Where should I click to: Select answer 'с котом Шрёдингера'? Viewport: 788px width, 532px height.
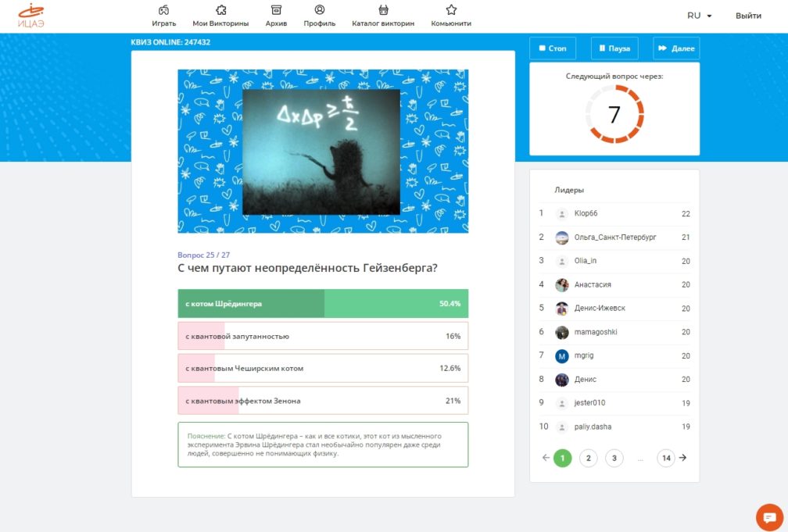point(323,303)
